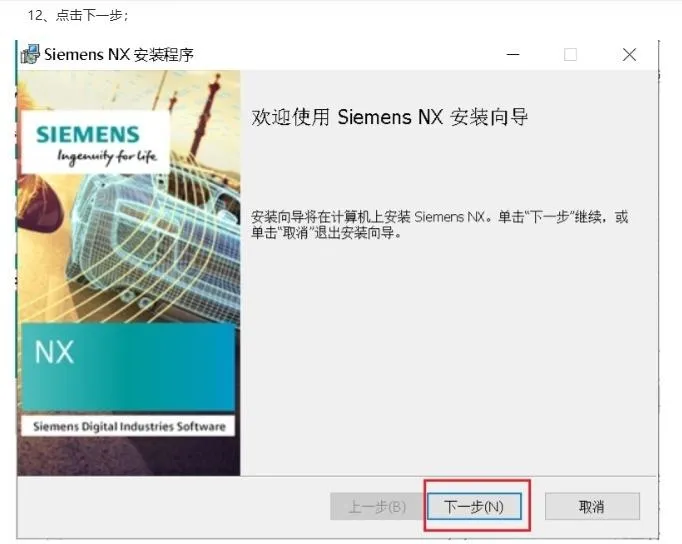
Task: Click the NX logo on the teal panel
Action: (54, 352)
